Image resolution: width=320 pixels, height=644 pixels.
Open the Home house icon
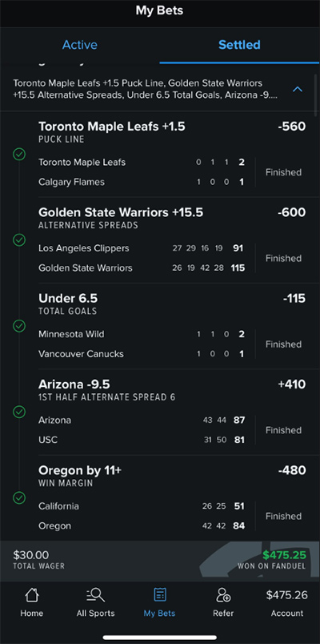(31, 594)
